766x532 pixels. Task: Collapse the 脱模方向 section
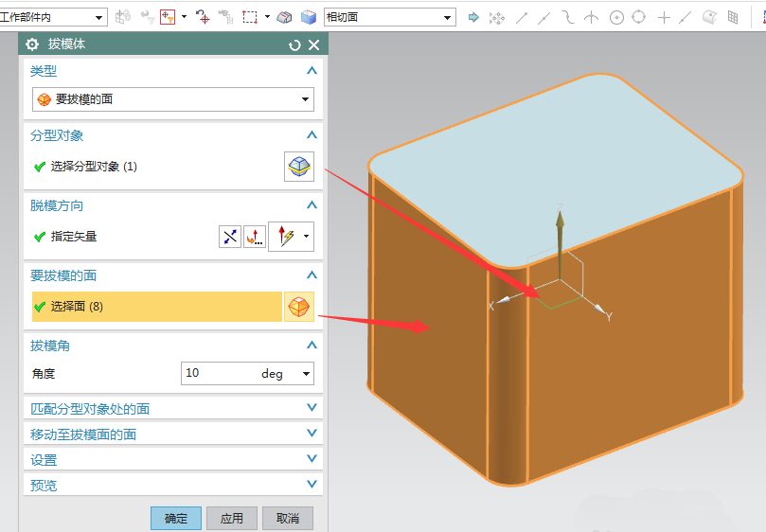click(x=312, y=205)
